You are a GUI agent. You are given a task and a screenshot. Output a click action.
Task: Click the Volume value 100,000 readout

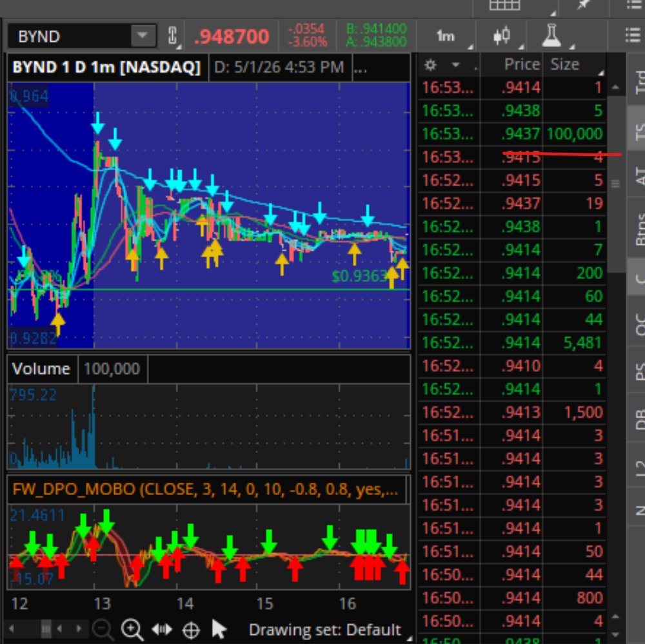coord(112,369)
